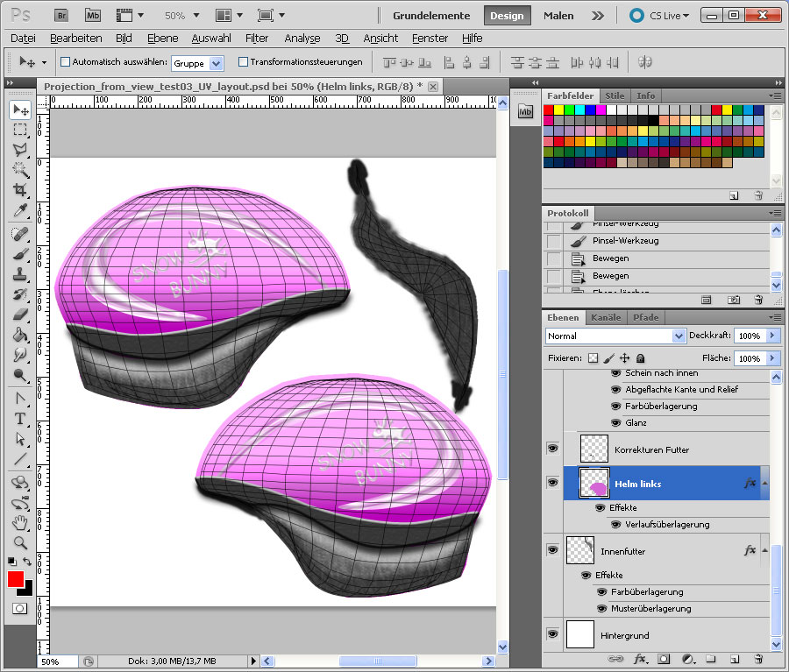This screenshot has height=672, width=789.
Task: Delete layer using trash icon in Ebenen panel
Action: (758, 658)
